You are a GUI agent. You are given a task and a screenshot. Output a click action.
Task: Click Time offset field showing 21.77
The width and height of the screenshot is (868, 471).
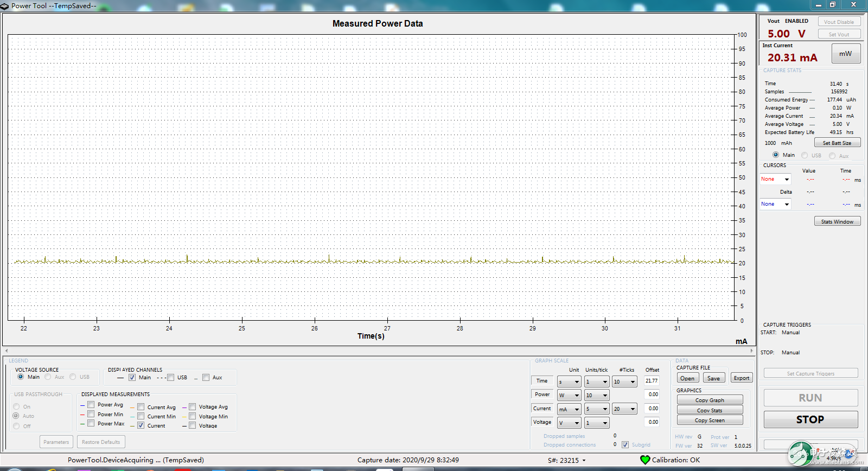coord(652,381)
